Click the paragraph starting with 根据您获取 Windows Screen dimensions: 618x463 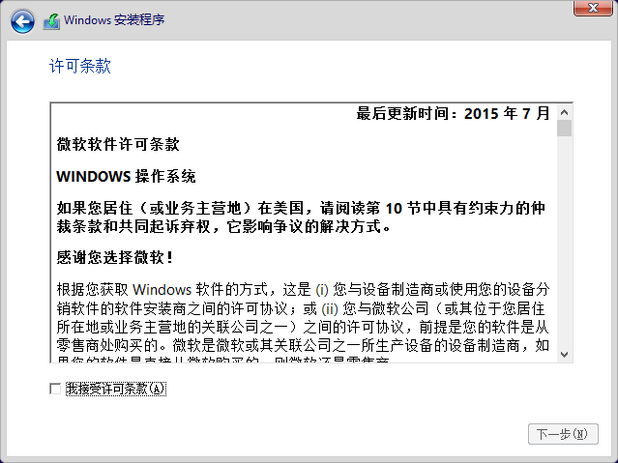pyautogui.click(x=303, y=323)
